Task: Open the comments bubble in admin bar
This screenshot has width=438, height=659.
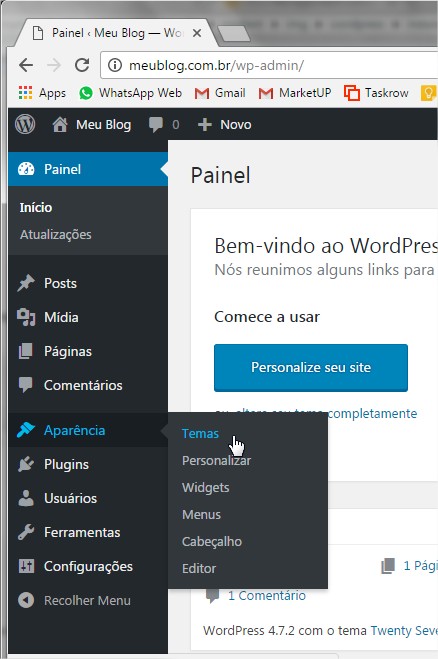Action: coord(156,124)
